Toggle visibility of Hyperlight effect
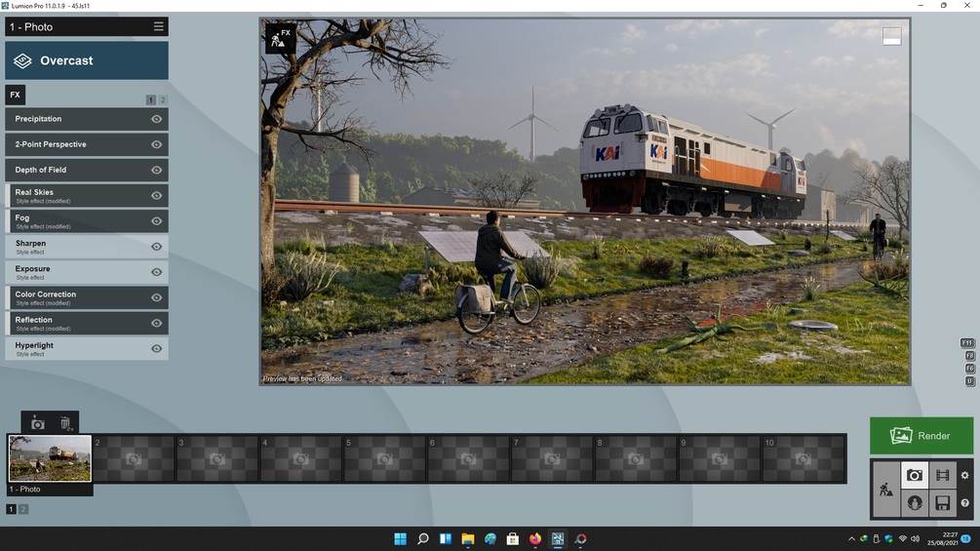This screenshot has width=980, height=551. [156, 348]
